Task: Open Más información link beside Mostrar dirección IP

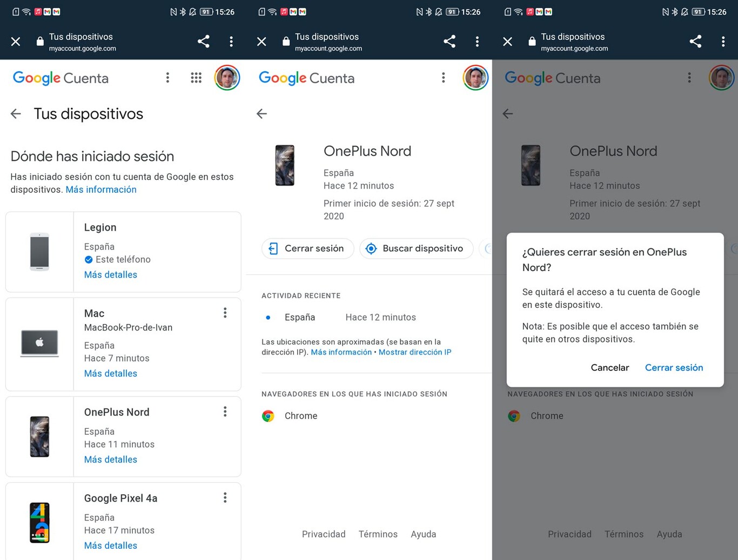Action: tap(341, 352)
